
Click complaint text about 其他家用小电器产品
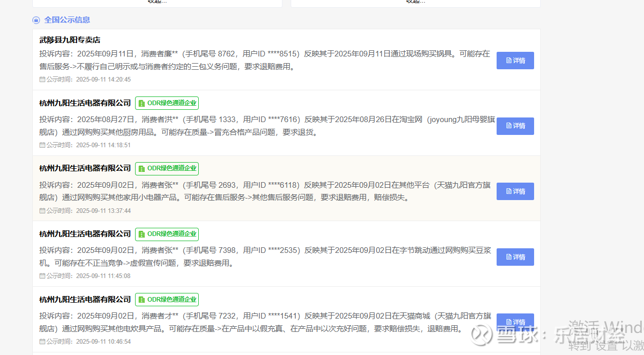tap(265, 191)
